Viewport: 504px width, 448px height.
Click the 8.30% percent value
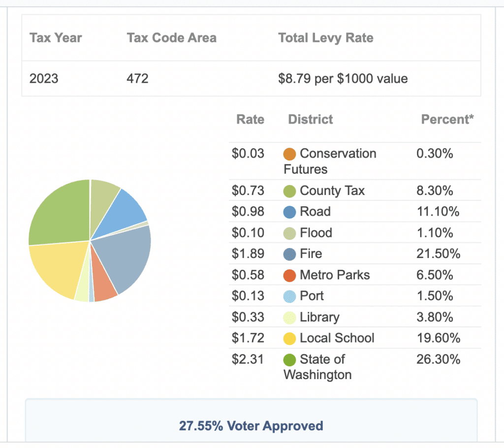click(x=435, y=191)
